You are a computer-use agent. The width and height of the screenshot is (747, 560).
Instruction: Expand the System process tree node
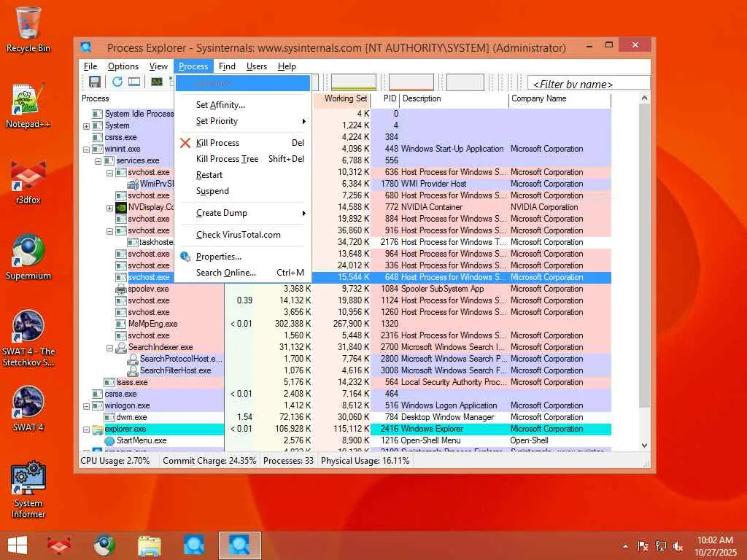click(x=86, y=126)
